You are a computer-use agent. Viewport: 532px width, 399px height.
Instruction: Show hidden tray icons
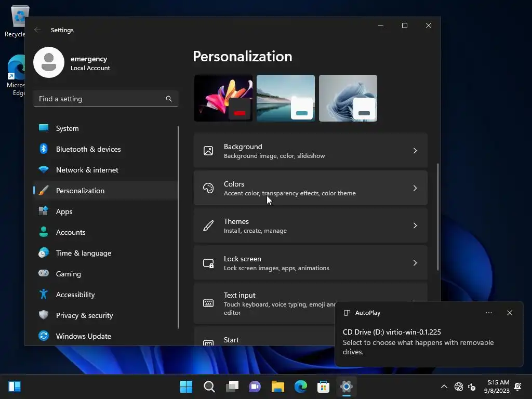[x=444, y=387]
